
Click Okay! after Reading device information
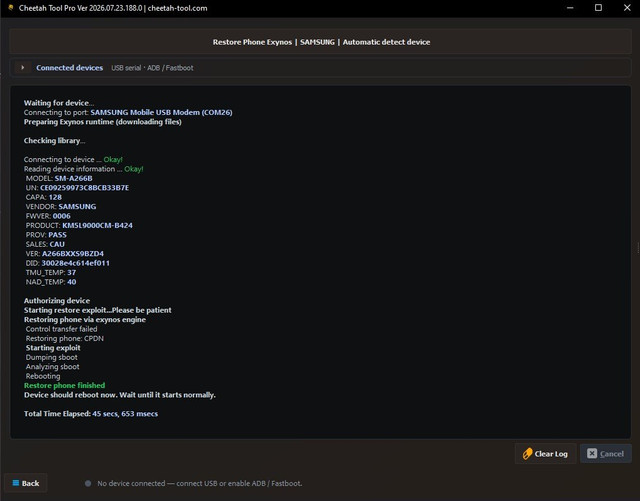[x=134, y=169]
